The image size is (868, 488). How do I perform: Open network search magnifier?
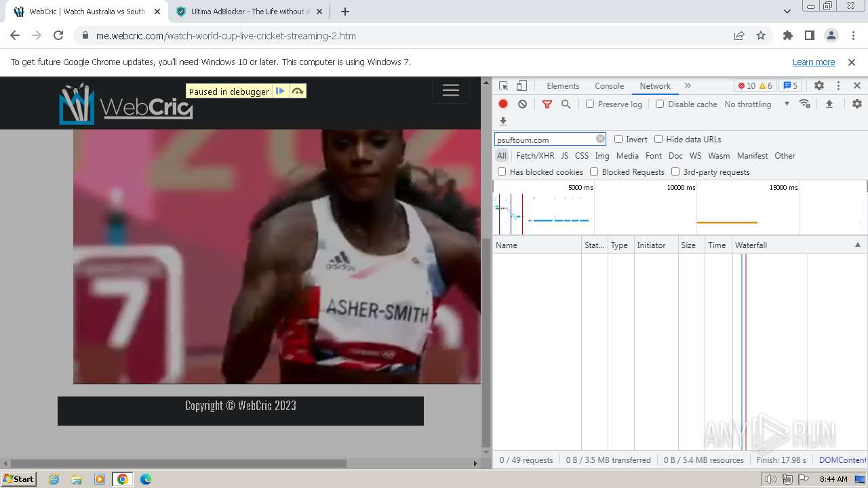566,104
